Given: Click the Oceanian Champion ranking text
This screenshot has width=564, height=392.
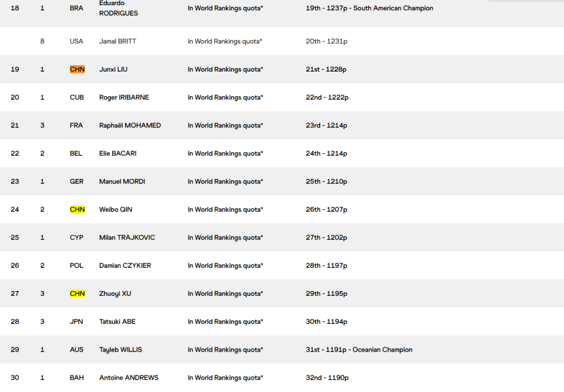Looking at the screenshot, I should click(x=382, y=350).
